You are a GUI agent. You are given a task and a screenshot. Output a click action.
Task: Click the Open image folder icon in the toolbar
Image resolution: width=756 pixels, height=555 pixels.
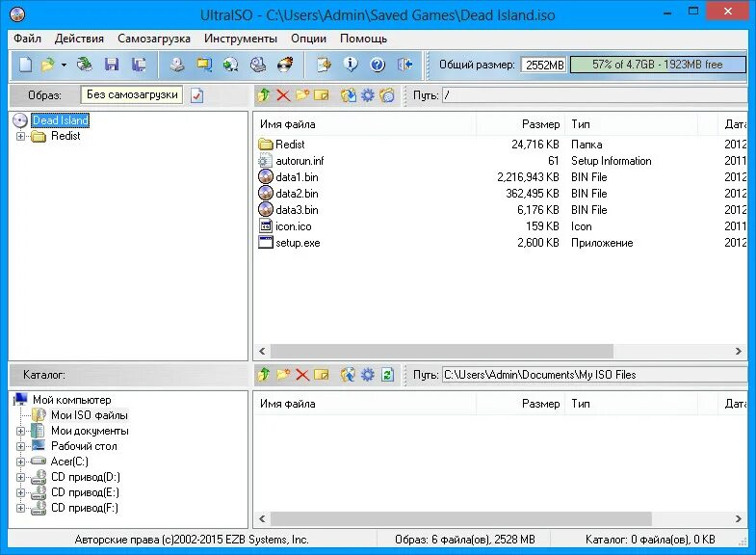tap(48, 65)
